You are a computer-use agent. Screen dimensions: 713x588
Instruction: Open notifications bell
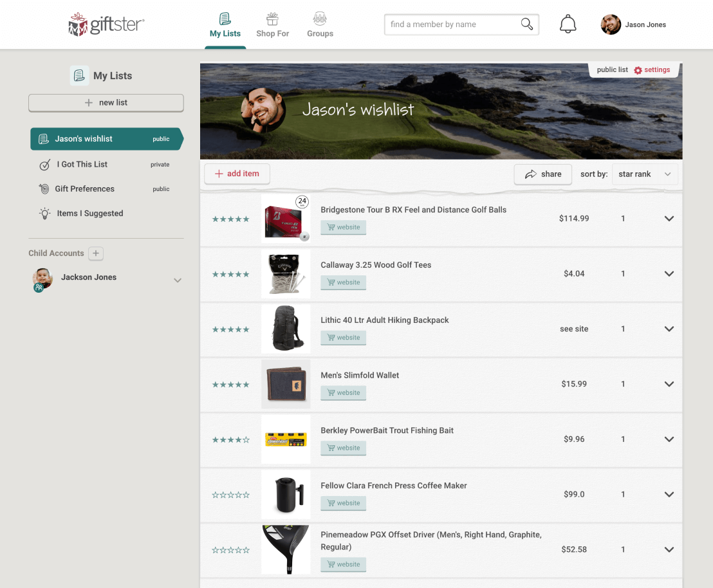[x=568, y=24]
